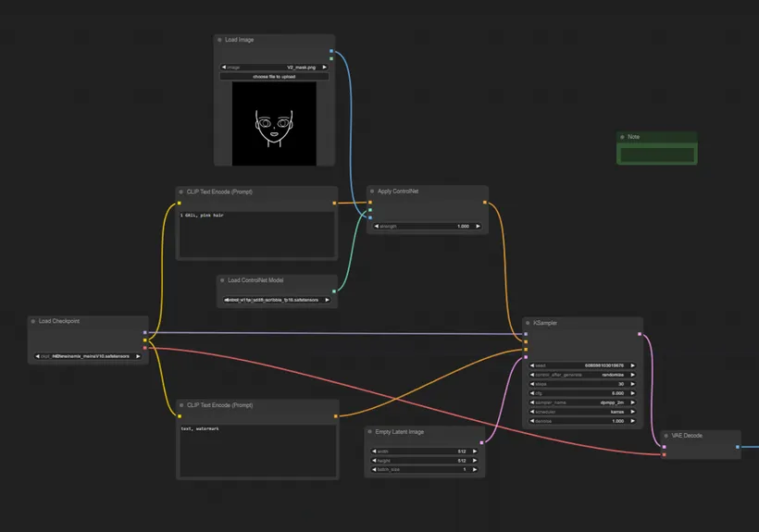This screenshot has width=759, height=532.
Task: Open the image file selector showing V2_mask.png
Action: point(274,68)
